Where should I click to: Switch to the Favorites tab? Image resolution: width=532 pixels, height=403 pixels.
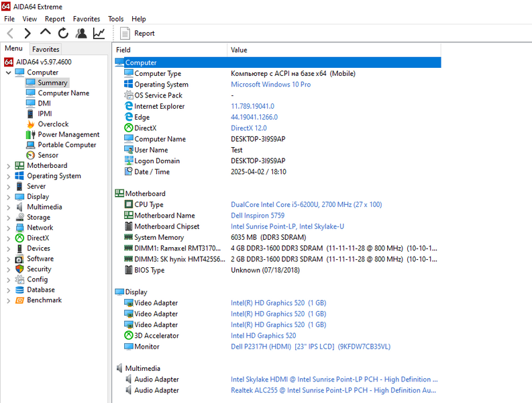click(46, 49)
